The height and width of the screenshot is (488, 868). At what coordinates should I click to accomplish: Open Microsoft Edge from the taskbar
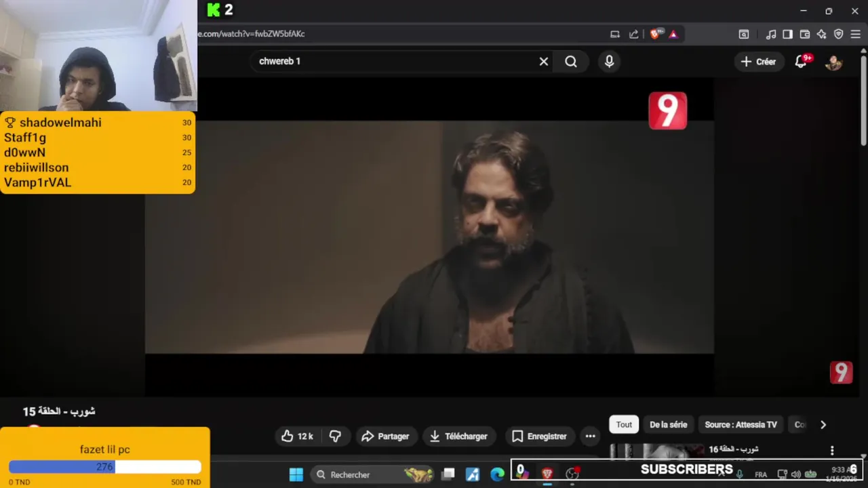click(497, 474)
